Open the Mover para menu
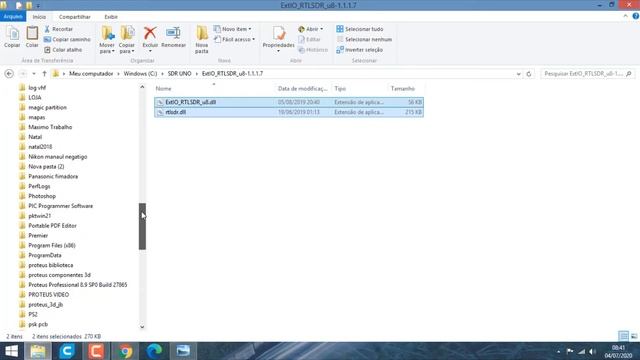This screenshot has height=360, width=640. 107,40
